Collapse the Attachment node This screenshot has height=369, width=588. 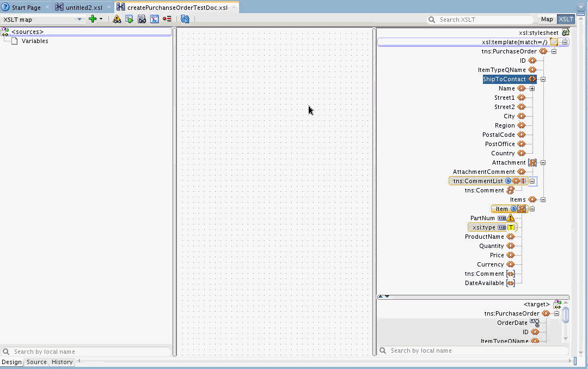pyautogui.click(x=543, y=162)
